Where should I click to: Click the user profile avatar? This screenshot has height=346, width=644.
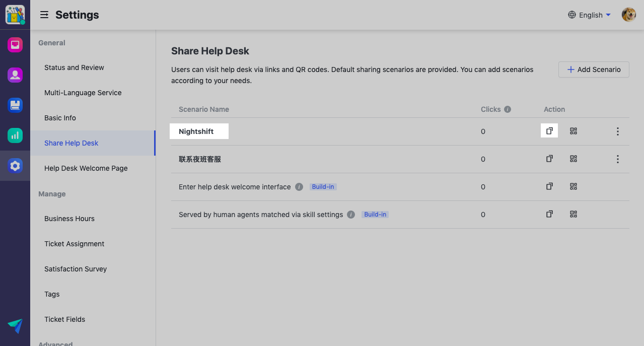[628, 15]
